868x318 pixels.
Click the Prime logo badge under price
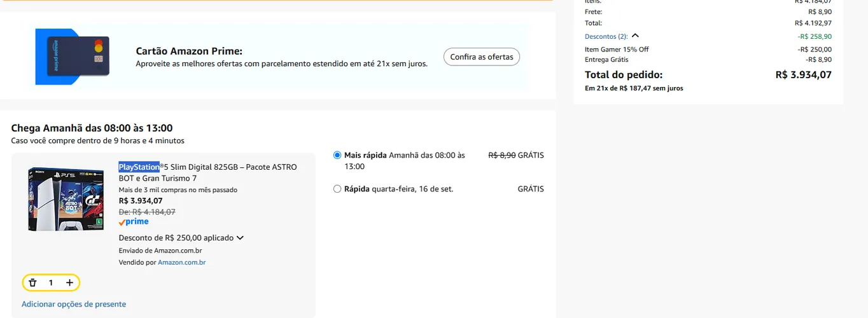pyautogui.click(x=134, y=222)
